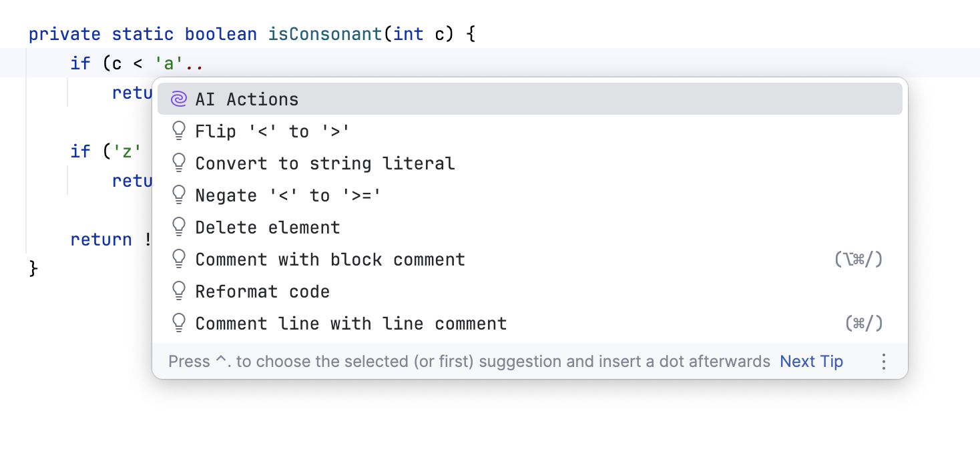Click the purple AI Actions icon
The width and height of the screenshot is (980, 459).
point(178,98)
